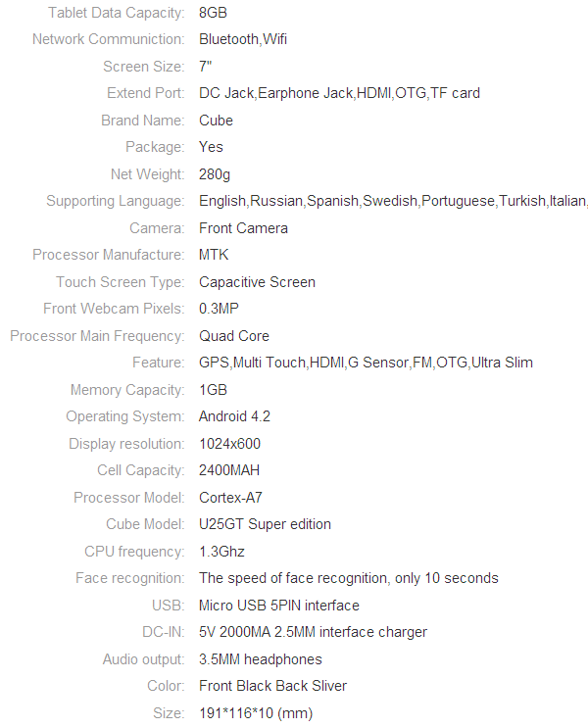This screenshot has width=588, height=728.
Task: Select the 0.3MP webcam pixels value
Action: point(219,309)
